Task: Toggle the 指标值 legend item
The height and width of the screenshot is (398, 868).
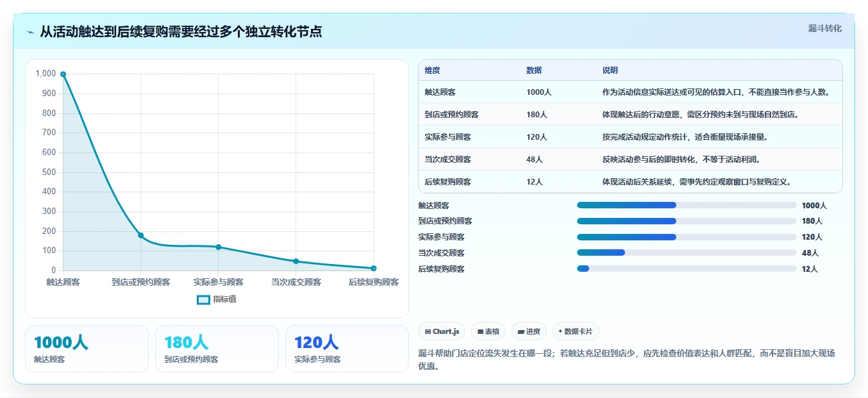Action: pyautogui.click(x=217, y=299)
